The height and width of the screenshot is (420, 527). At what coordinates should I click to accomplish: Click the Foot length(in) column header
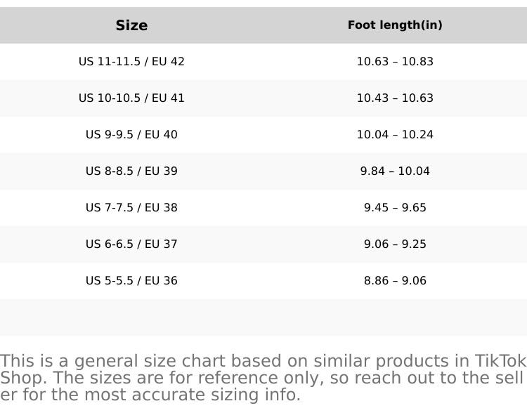(395, 25)
